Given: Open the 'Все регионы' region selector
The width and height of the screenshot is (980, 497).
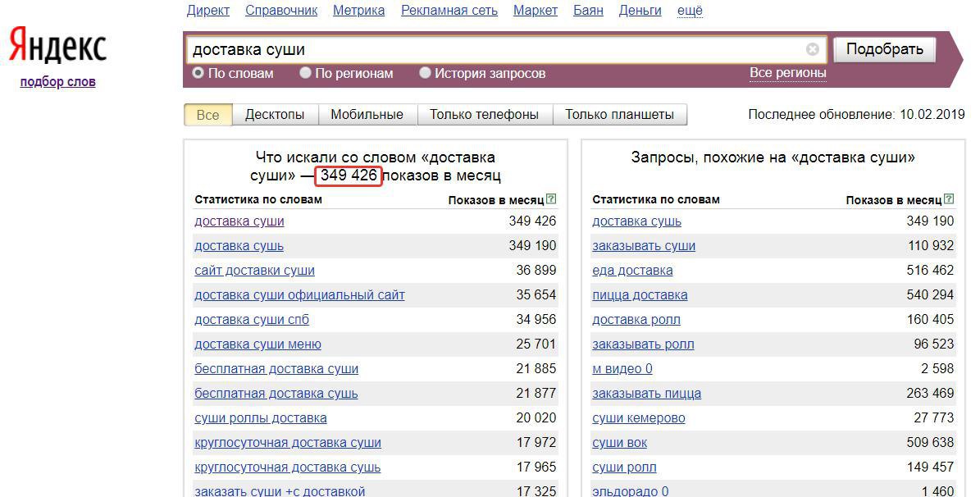Looking at the screenshot, I should 787,72.
